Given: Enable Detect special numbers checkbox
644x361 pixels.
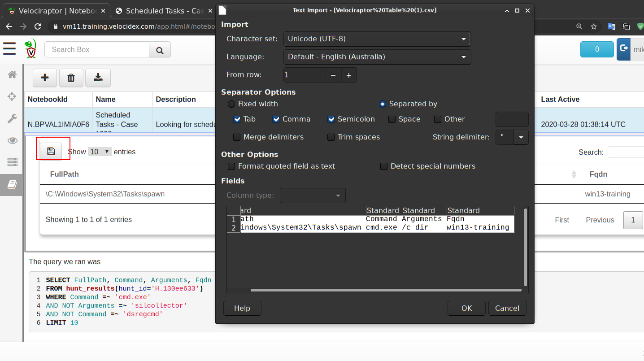Looking at the screenshot, I should click(x=384, y=166).
